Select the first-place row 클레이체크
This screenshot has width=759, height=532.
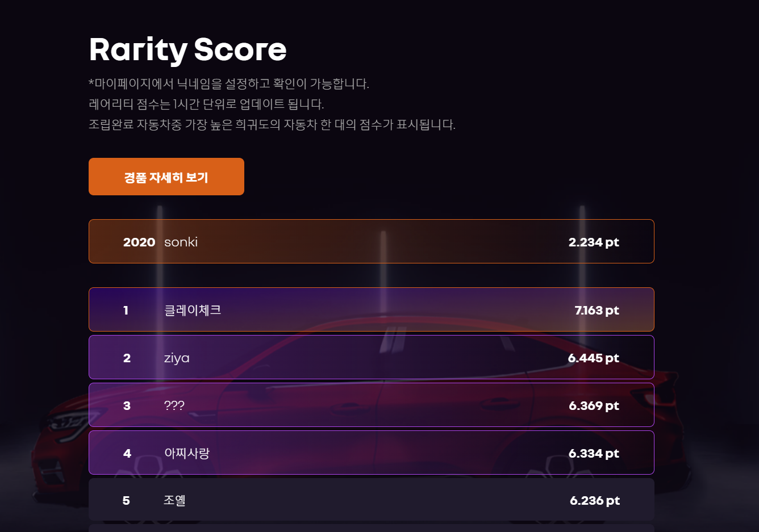372,309
